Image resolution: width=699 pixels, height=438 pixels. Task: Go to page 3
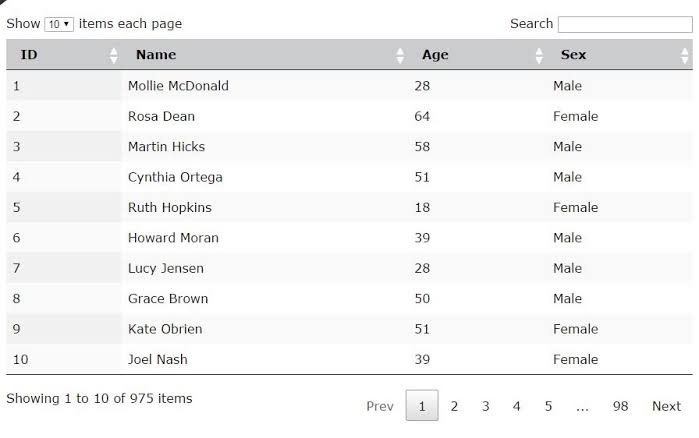click(x=485, y=406)
